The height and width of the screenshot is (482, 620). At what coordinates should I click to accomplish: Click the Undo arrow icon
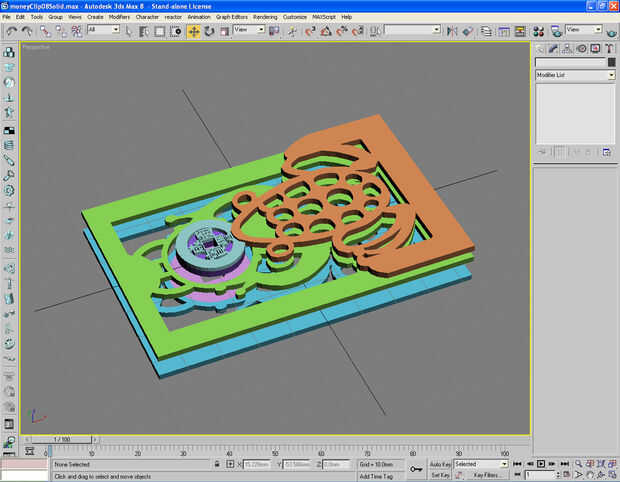11,31
